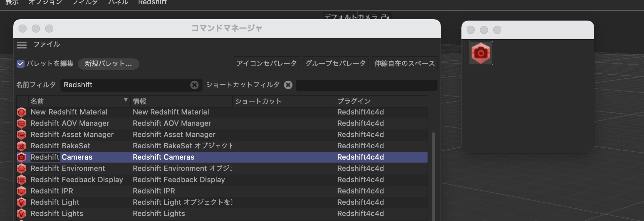Click the shortcut filter input field

(x=366, y=85)
